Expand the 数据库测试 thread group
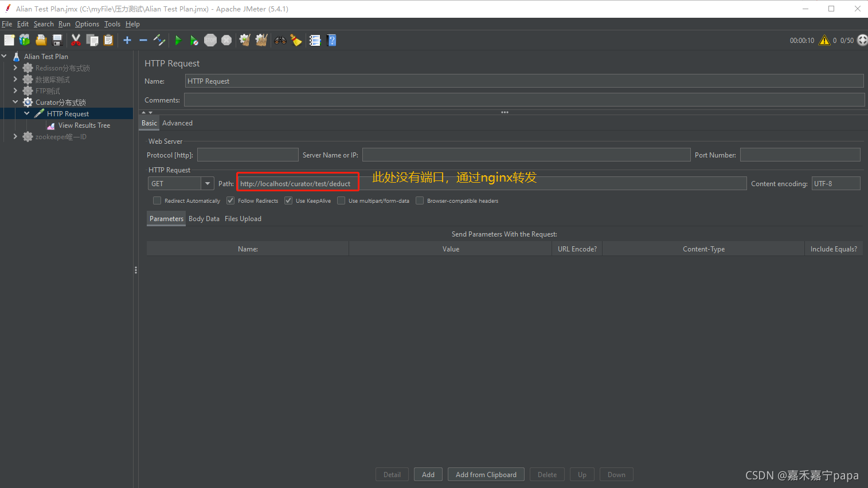The height and width of the screenshot is (488, 868). pyautogui.click(x=15, y=79)
